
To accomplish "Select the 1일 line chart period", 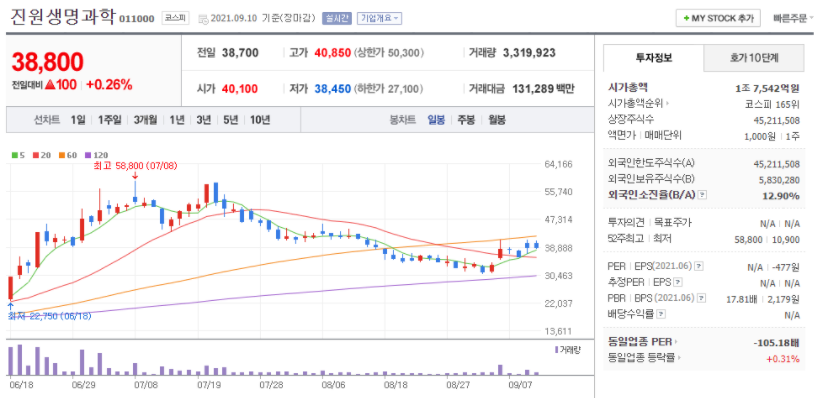I will coord(78,120).
